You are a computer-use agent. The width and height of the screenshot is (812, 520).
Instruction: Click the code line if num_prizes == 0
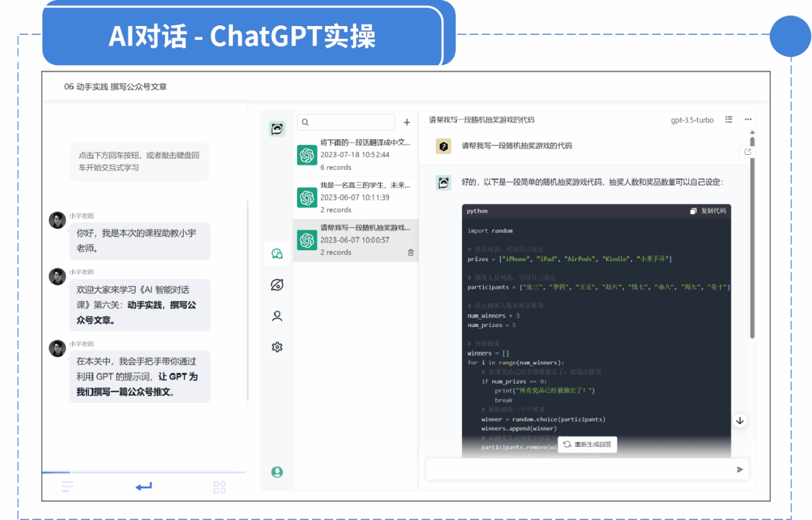[x=514, y=382]
